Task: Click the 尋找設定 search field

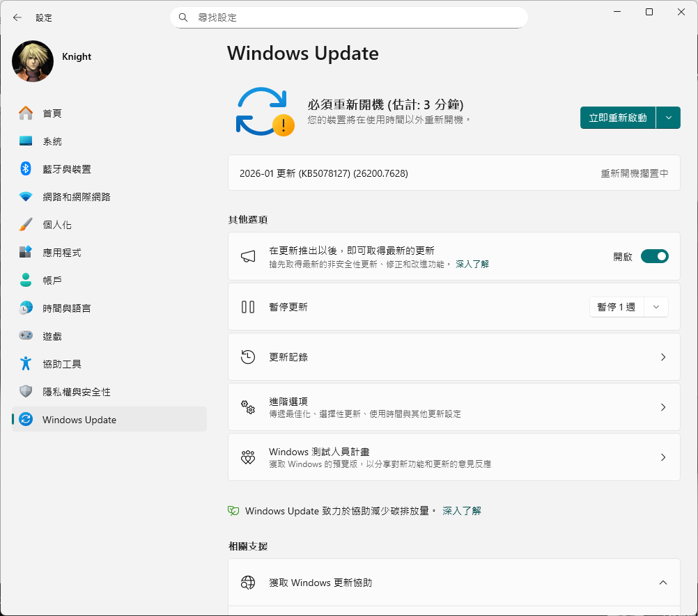Action: pyautogui.click(x=349, y=17)
